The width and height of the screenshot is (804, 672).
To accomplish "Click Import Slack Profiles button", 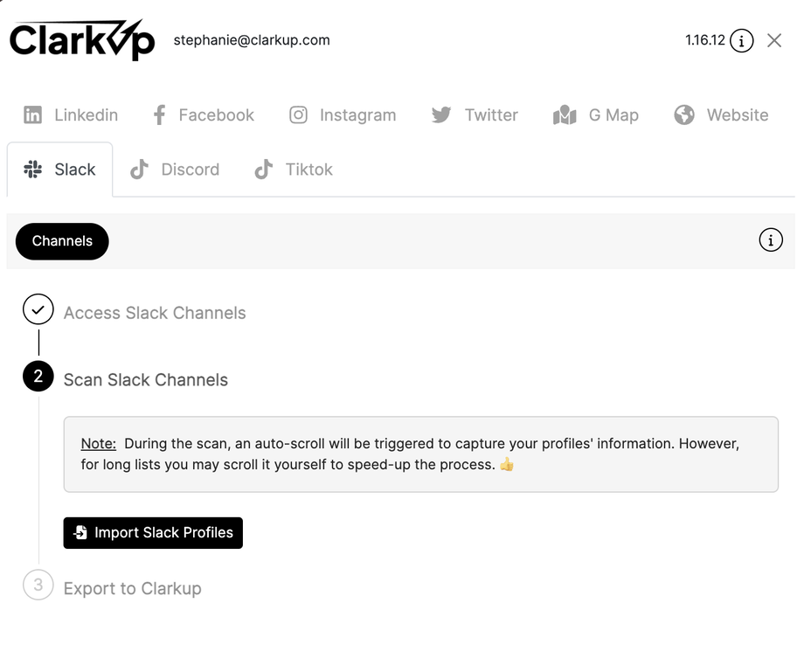I will [153, 532].
